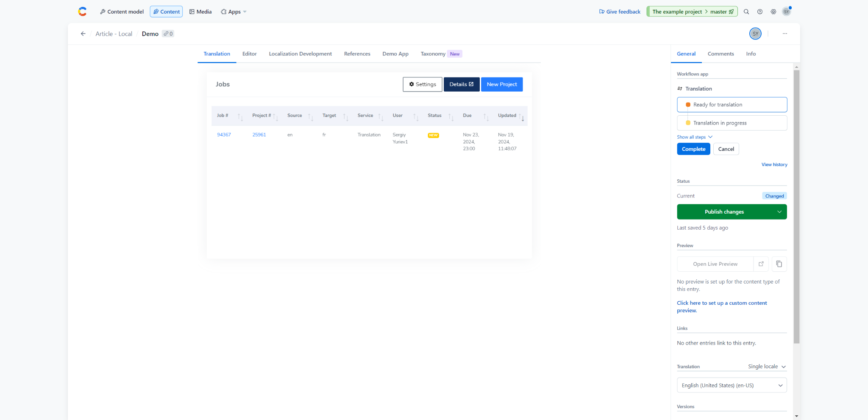Click Publish changes green button

(x=724, y=212)
